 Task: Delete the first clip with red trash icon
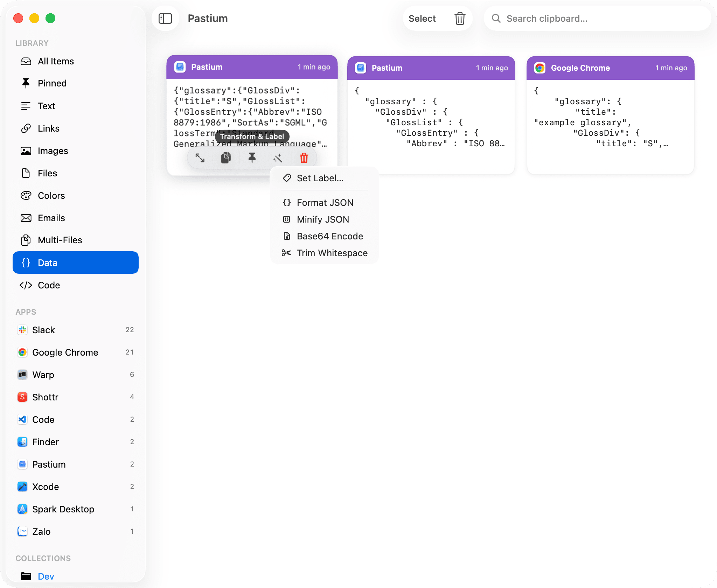304,158
